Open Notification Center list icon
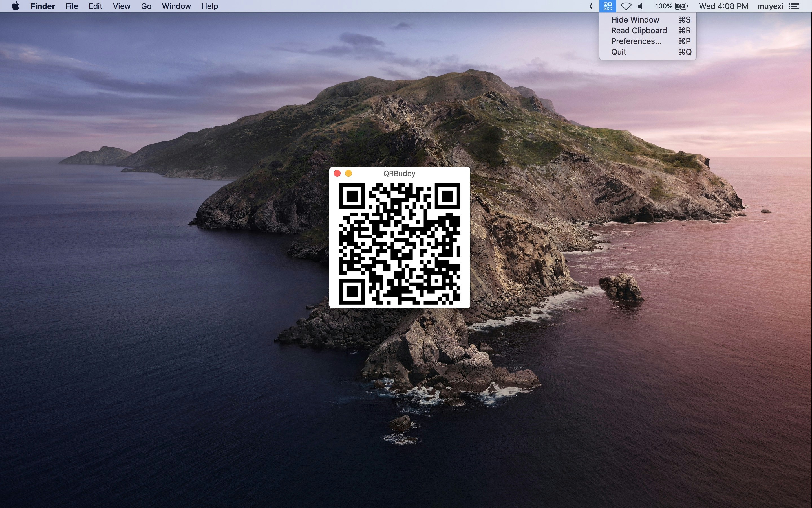Viewport: 812px width, 508px height. click(x=794, y=6)
